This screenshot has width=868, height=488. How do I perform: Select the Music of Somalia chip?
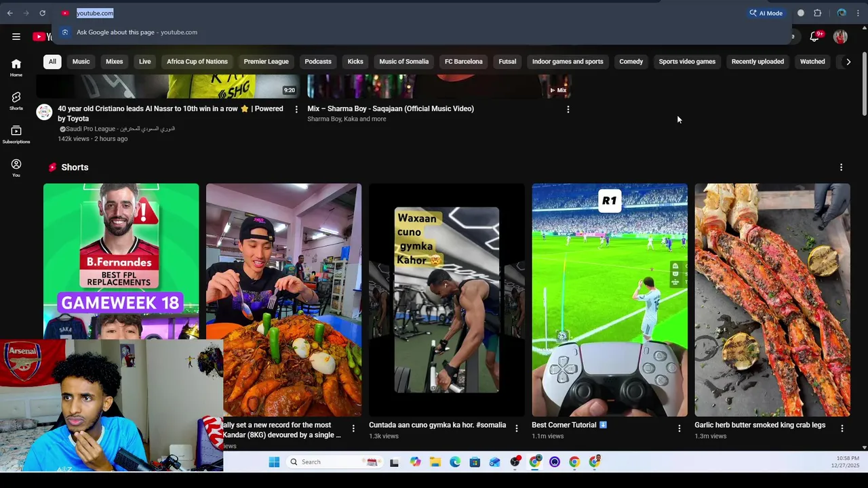click(403, 62)
